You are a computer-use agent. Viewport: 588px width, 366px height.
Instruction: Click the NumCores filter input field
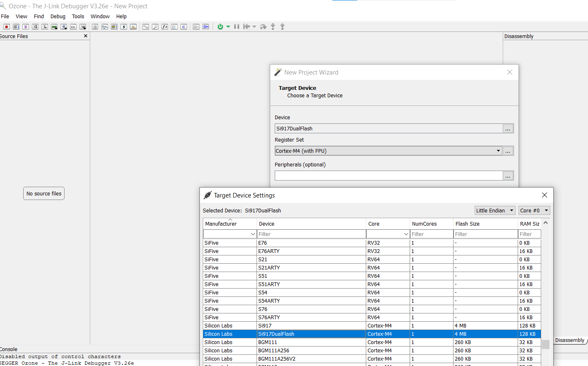coord(432,234)
